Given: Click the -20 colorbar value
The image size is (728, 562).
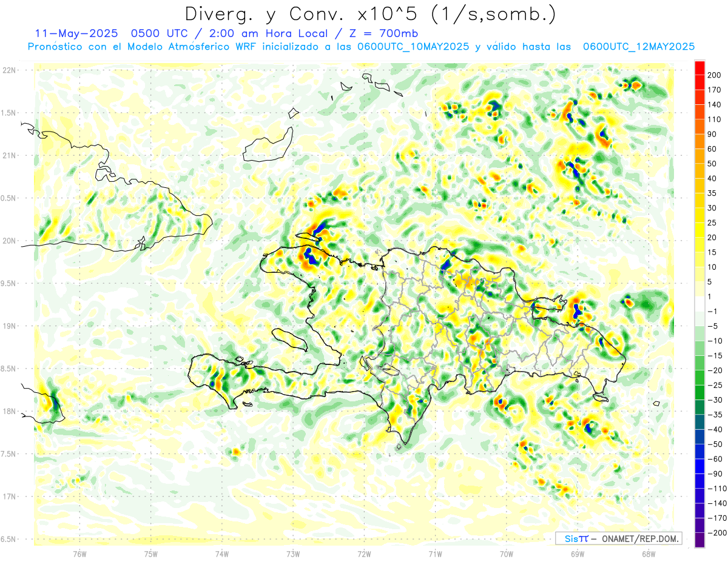Looking at the screenshot, I should [716, 370].
